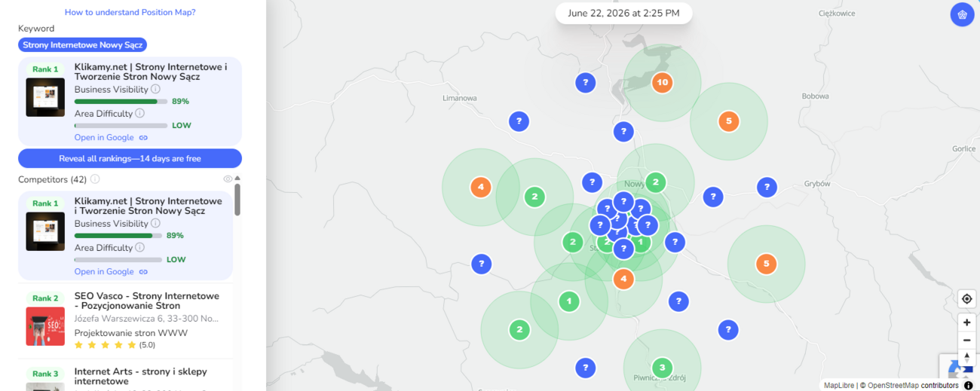This screenshot has width=980, height=391.
Task: Click the Józefa Warszewicza 6 address text
Action: coord(146,319)
